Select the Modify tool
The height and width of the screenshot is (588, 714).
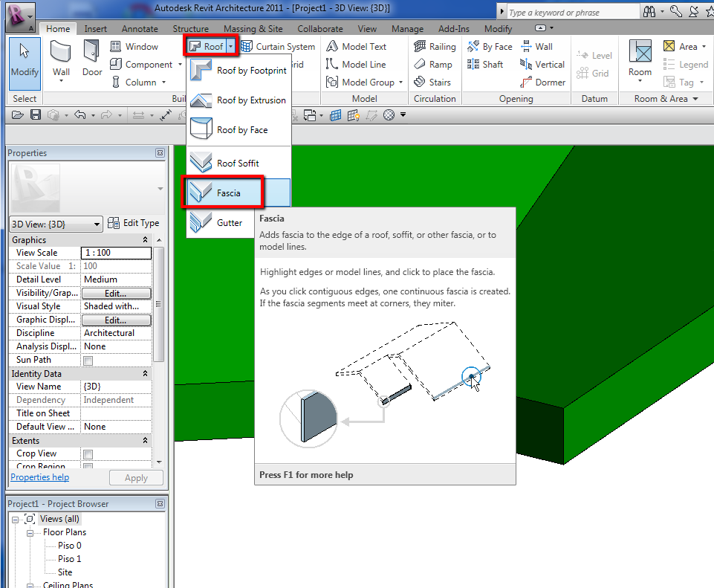[25, 63]
